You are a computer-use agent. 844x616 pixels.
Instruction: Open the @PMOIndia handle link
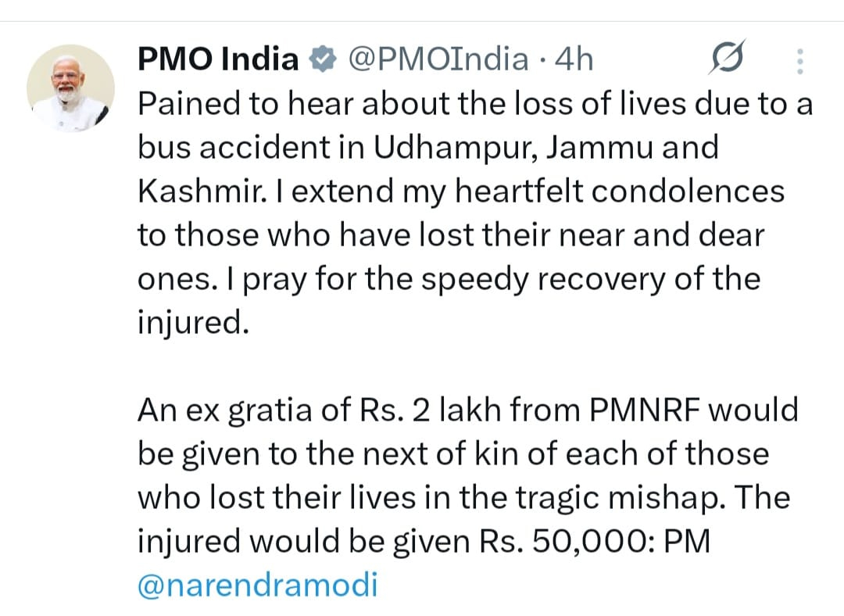437,59
